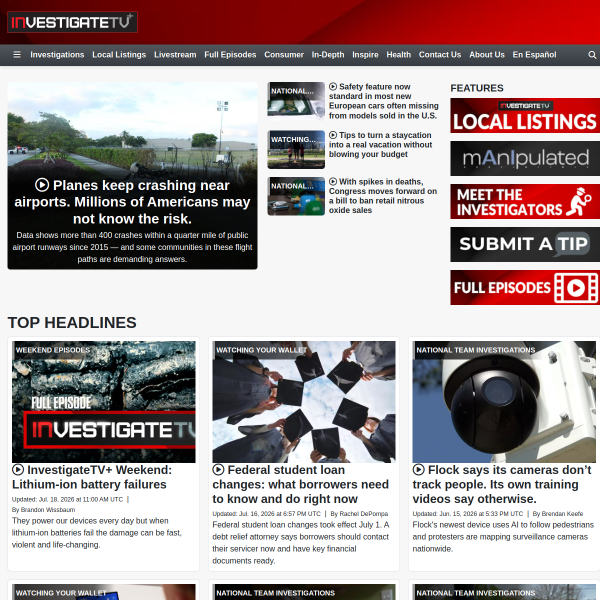
Task: Open About Us page
Action: pyautogui.click(x=487, y=55)
